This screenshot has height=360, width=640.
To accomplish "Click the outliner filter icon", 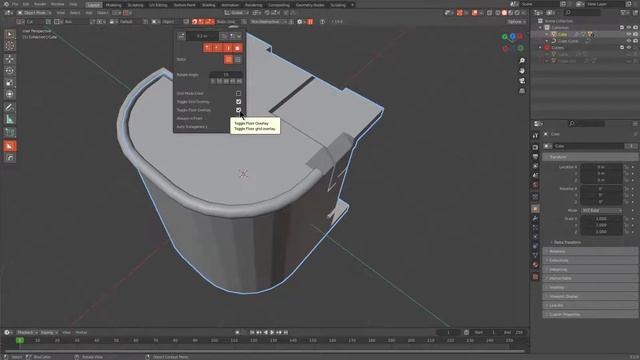I will click(x=624, y=13).
